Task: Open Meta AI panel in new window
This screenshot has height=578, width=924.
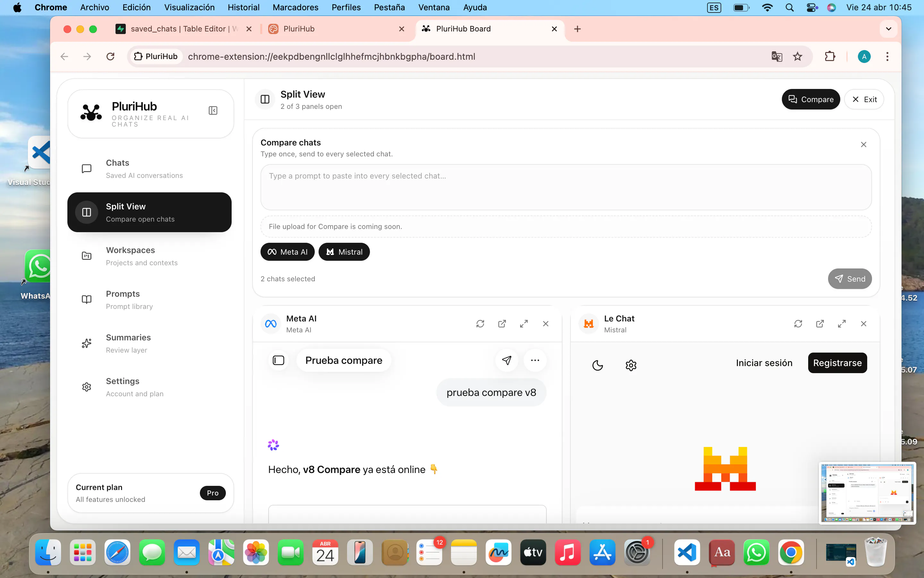Action: point(502,324)
